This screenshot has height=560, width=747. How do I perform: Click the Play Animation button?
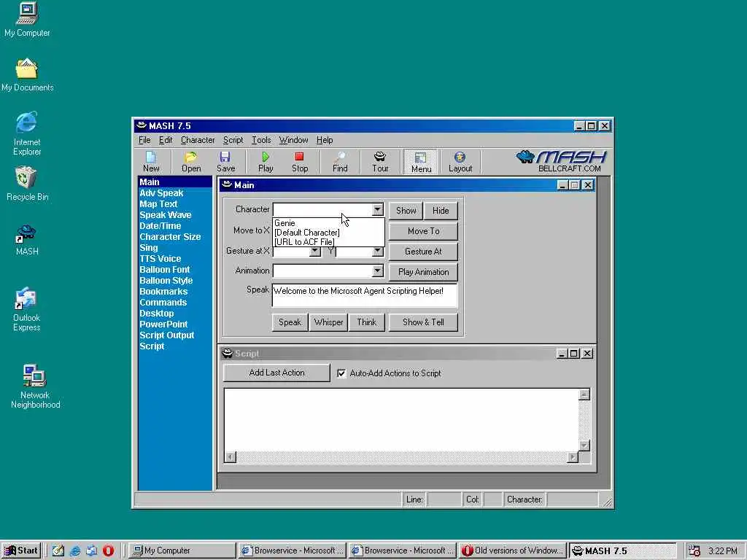[x=424, y=272]
